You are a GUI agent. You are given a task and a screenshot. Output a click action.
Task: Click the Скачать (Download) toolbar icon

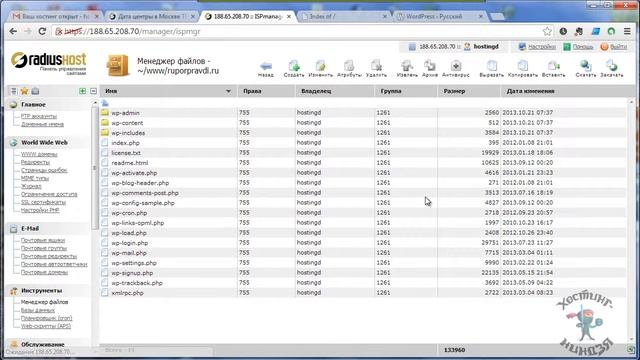[x=586, y=69]
